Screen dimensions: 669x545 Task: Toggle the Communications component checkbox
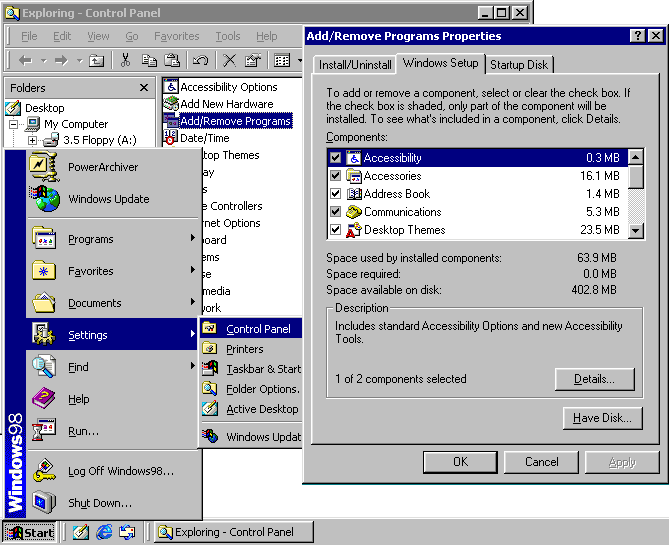(335, 211)
